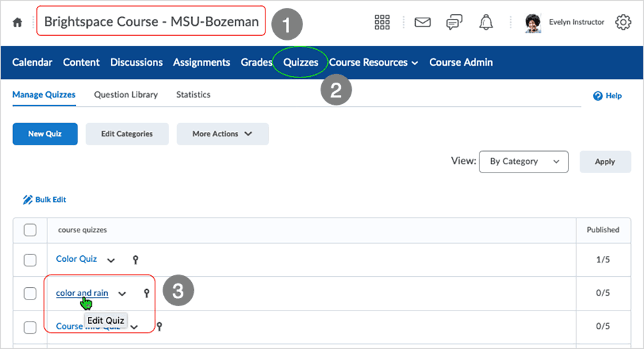644x349 pixels.
Task: Expand the Color Quiz actions chevron
Action: tap(111, 260)
